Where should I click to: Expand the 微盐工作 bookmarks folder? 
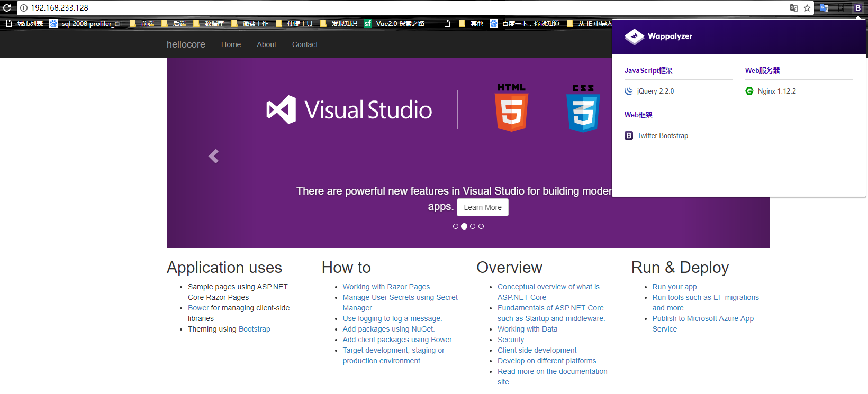tap(250, 23)
